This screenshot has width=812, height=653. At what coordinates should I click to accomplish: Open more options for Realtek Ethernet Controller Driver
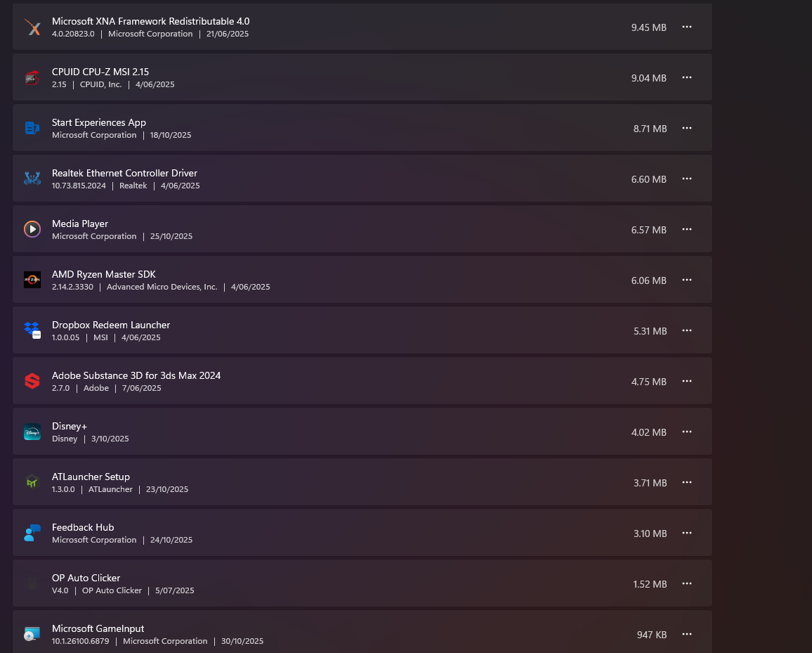[x=687, y=179]
